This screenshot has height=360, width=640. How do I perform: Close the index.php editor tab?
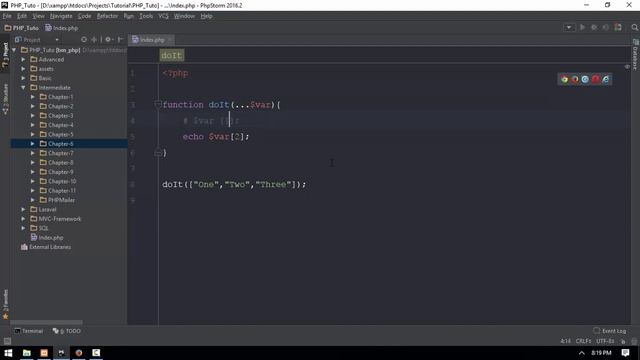pos(170,40)
